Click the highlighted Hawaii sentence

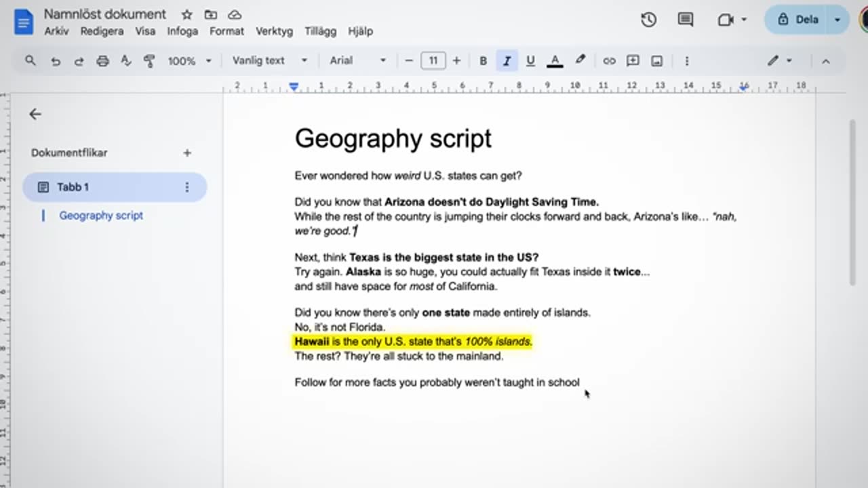click(414, 342)
